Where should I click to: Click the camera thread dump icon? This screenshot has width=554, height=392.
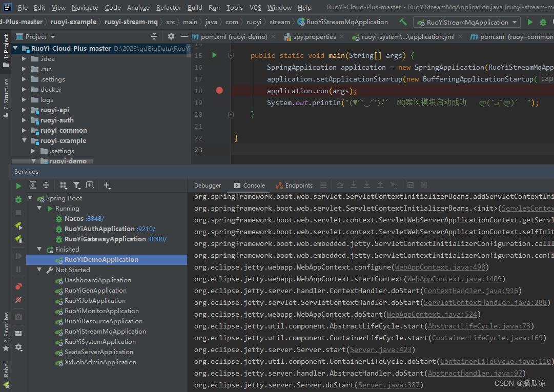18,317
